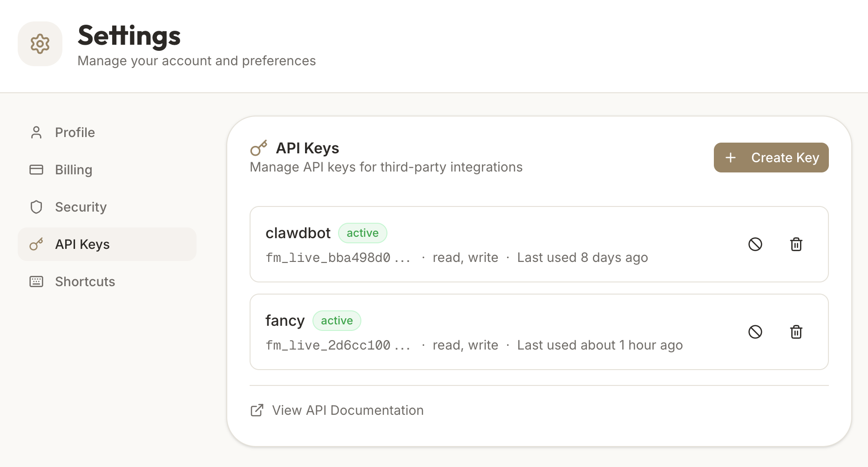868x467 pixels.
Task: Delete the clawdbot API key
Action: [x=796, y=244]
